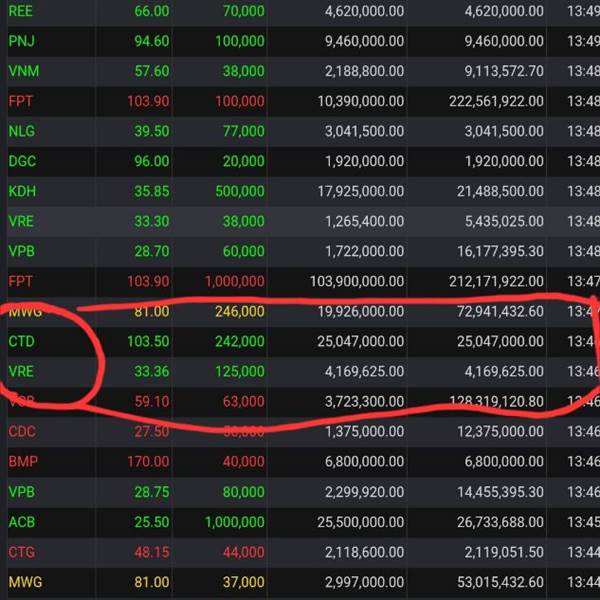Screen dimensions: 600x600
Task: Click total 212,171,922.00 in FPT row
Action: click(x=496, y=282)
